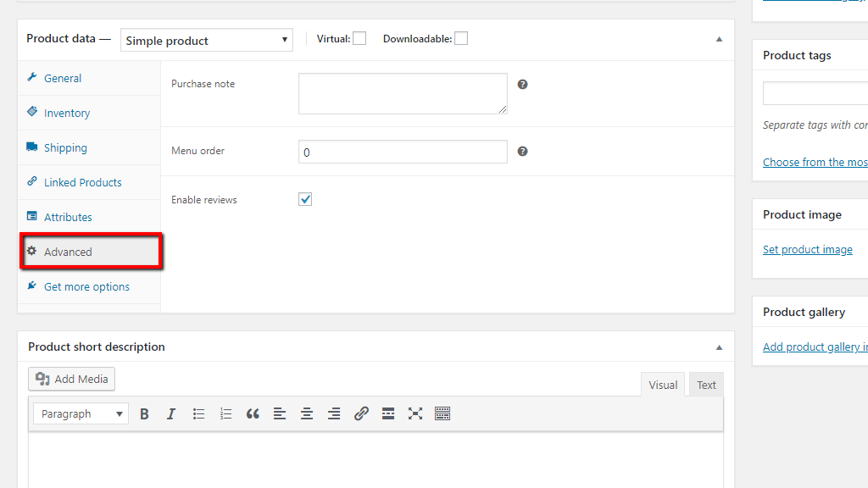Click the help icon beside Purchase note
The height and width of the screenshot is (488, 868).
pos(522,85)
